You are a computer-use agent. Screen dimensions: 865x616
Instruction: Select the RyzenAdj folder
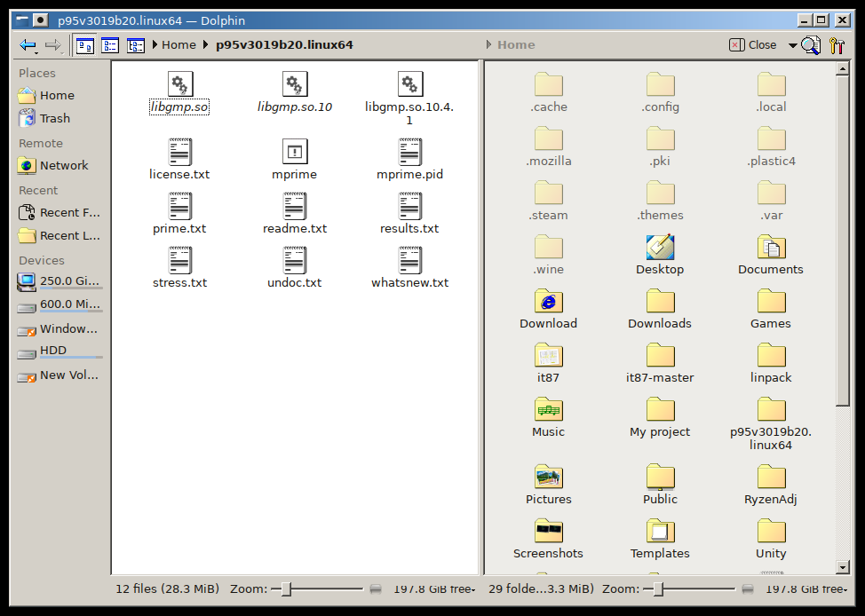(x=771, y=483)
